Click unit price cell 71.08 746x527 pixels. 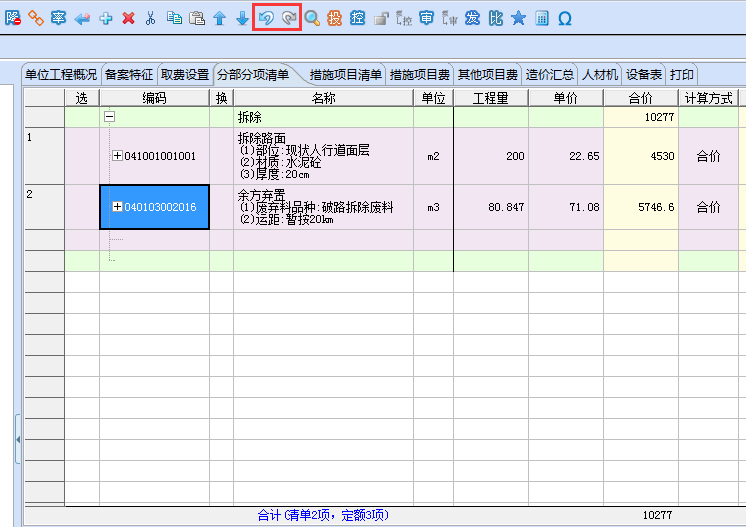(566, 207)
